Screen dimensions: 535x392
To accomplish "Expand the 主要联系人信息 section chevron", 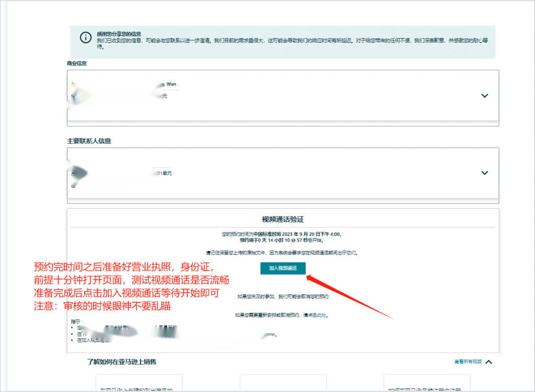I will pos(484,173).
